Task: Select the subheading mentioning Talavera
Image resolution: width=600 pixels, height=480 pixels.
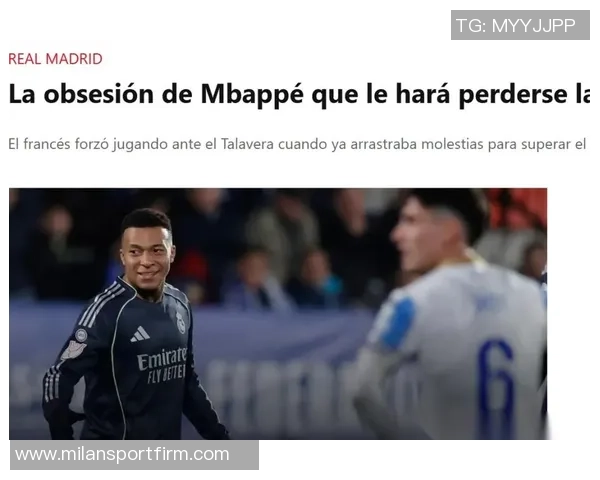Action: 297,144
